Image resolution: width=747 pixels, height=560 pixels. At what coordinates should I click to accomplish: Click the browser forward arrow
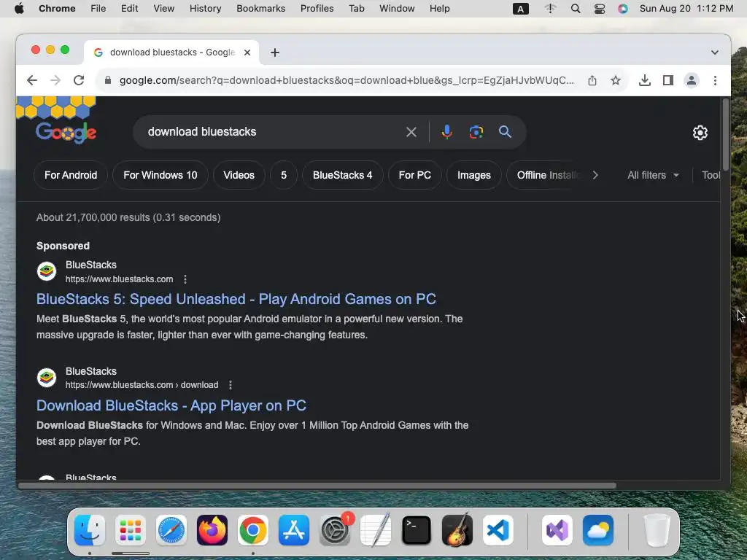coord(55,80)
